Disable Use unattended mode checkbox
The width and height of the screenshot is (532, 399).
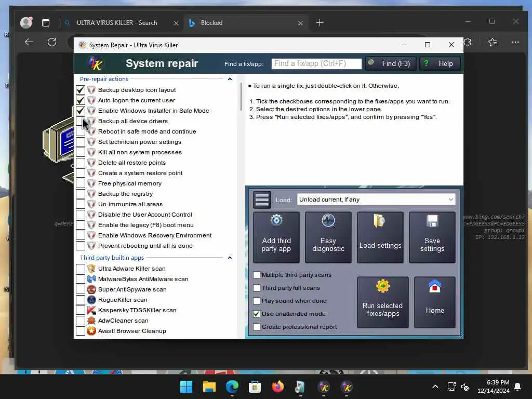point(257,314)
